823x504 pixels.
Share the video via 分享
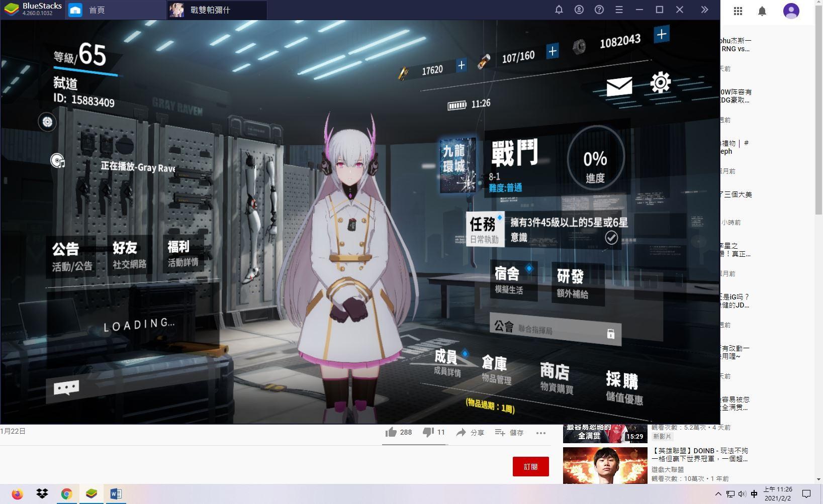click(x=470, y=433)
